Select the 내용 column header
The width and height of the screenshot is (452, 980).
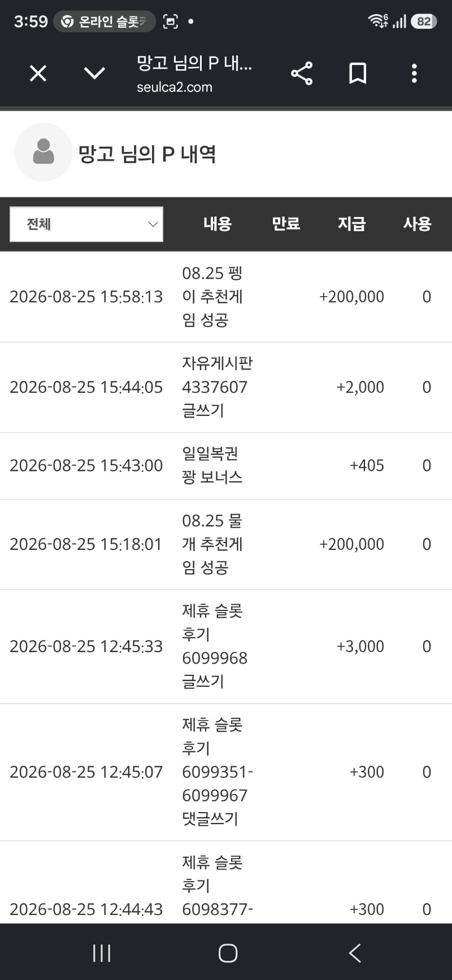[218, 224]
